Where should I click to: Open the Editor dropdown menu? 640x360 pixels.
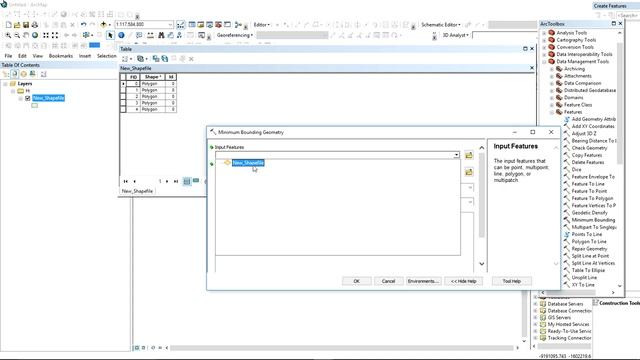(262, 25)
